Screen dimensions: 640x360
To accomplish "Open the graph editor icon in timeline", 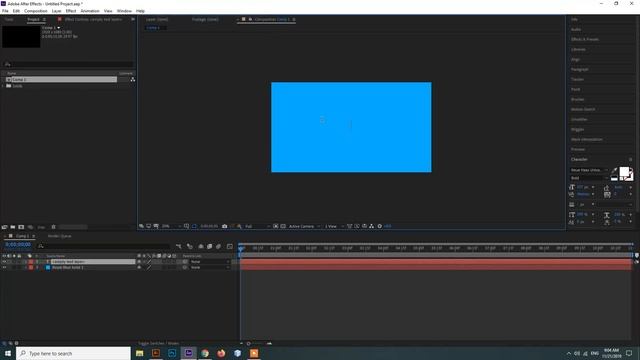I will click(x=230, y=247).
